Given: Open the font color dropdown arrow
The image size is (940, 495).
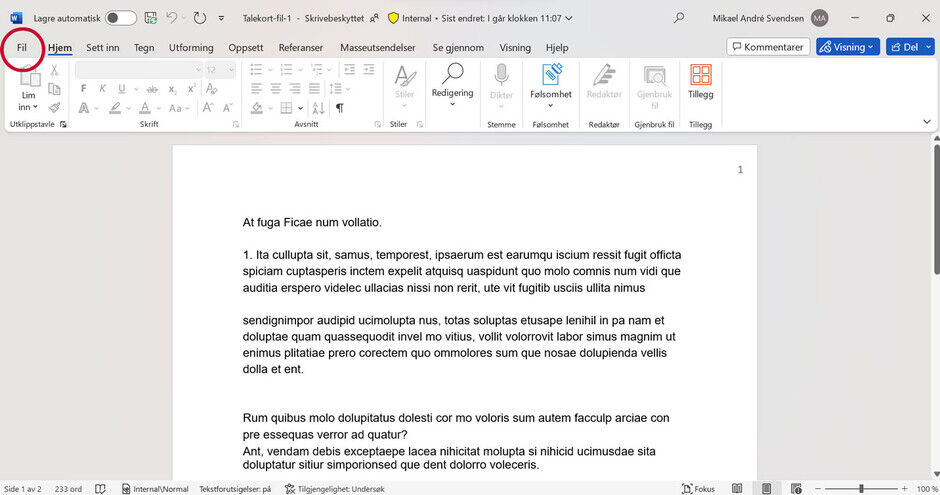Looking at the screenshot, I should (x=159, y=108).
